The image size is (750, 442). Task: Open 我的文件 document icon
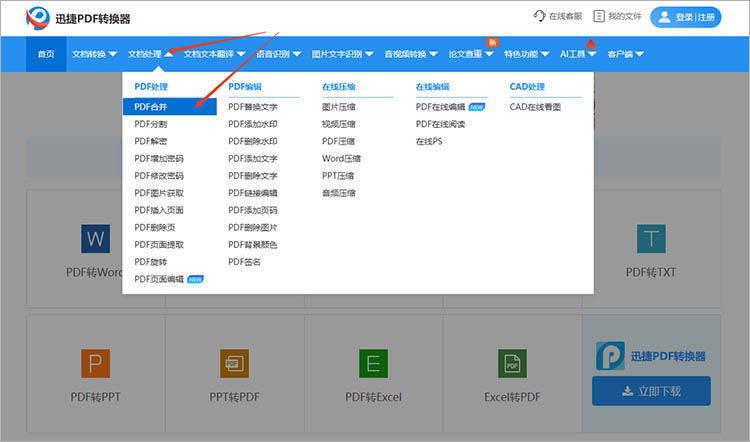point(599,16)
